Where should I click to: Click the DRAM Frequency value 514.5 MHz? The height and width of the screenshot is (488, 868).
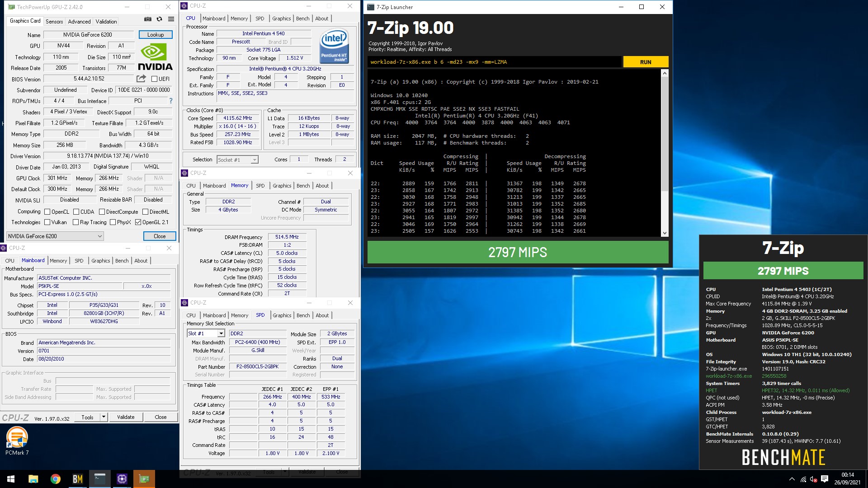click(287, 237)
